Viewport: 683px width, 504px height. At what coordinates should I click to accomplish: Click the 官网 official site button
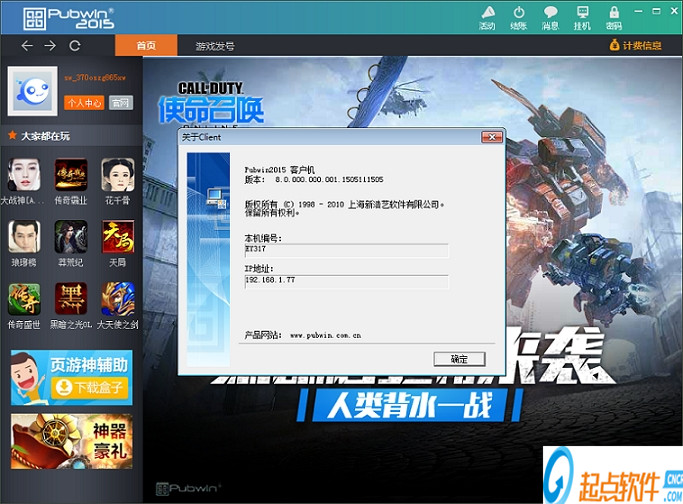[x=121, y=103]
